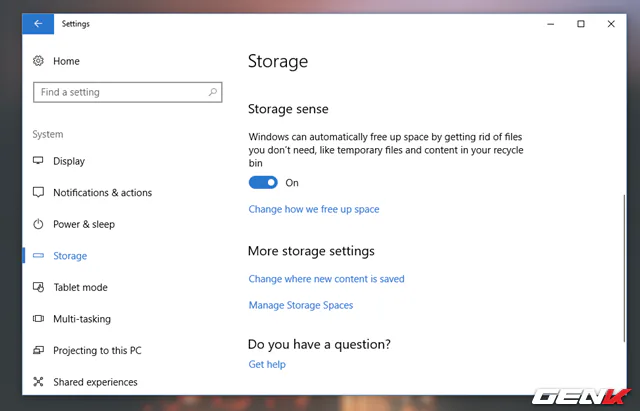Select Display in the sidebar
Screen dimensions: 640x411
pos(69,161)
